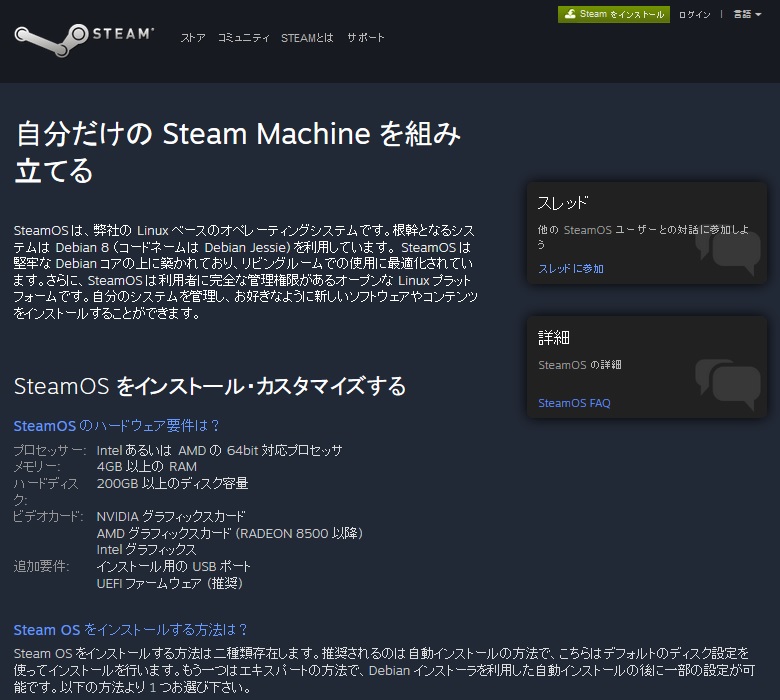Click the page title 自分だけの Steam Machine

pos(238,152)
